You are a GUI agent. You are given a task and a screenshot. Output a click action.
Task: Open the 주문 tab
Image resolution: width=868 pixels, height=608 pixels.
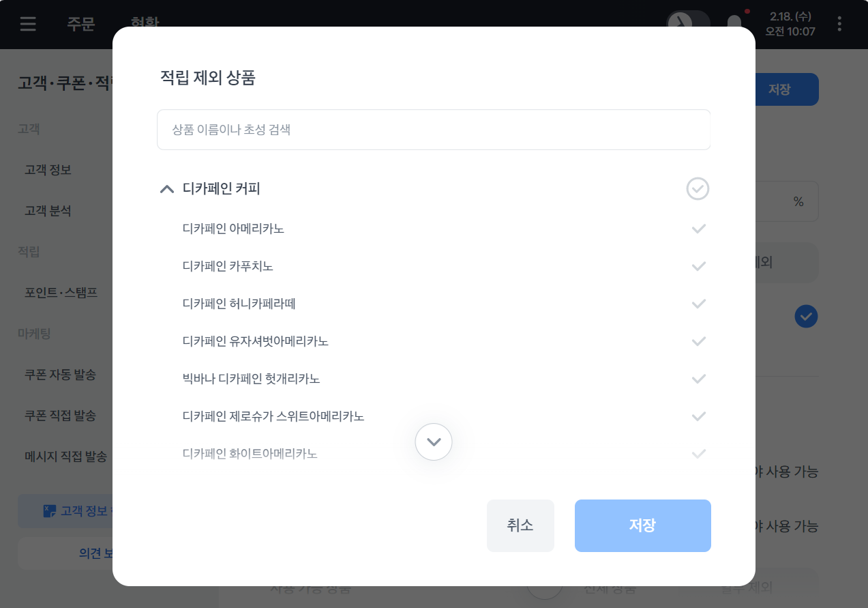coord(80,25)
